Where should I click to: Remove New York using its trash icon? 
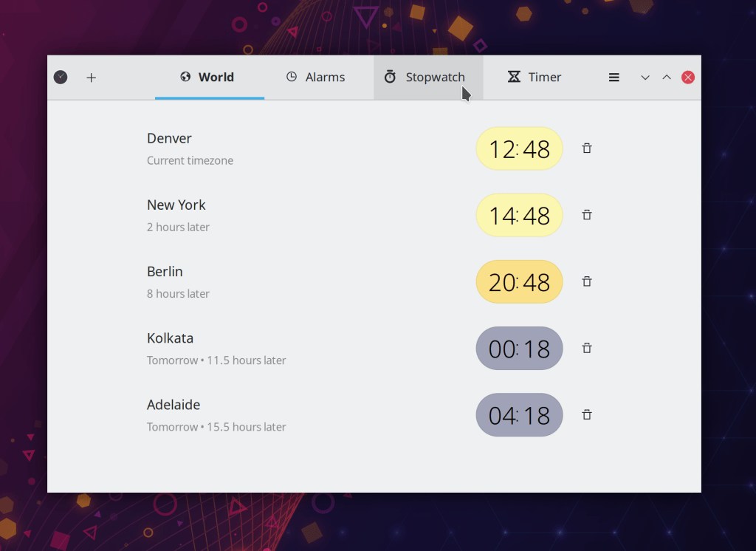[x=587, y=215]
